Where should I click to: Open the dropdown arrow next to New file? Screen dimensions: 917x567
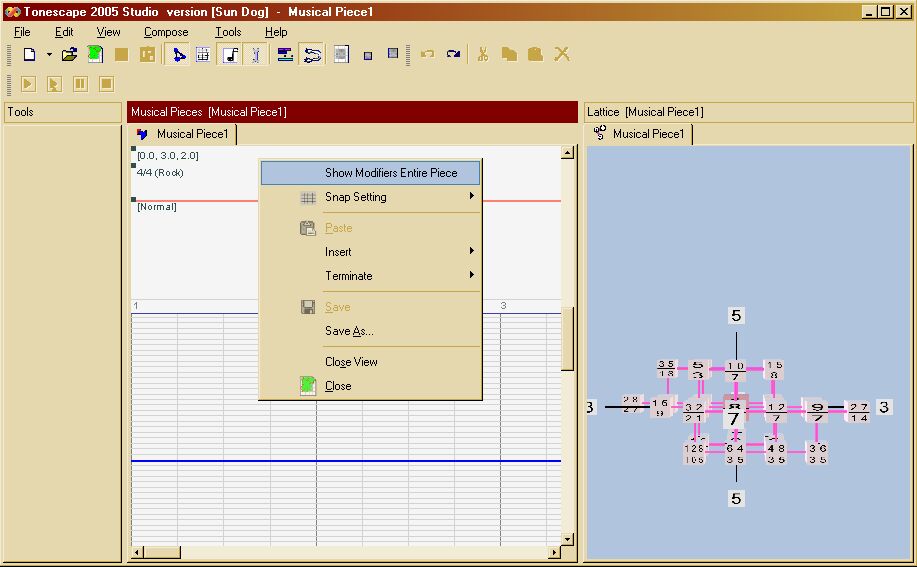[49, 54]
